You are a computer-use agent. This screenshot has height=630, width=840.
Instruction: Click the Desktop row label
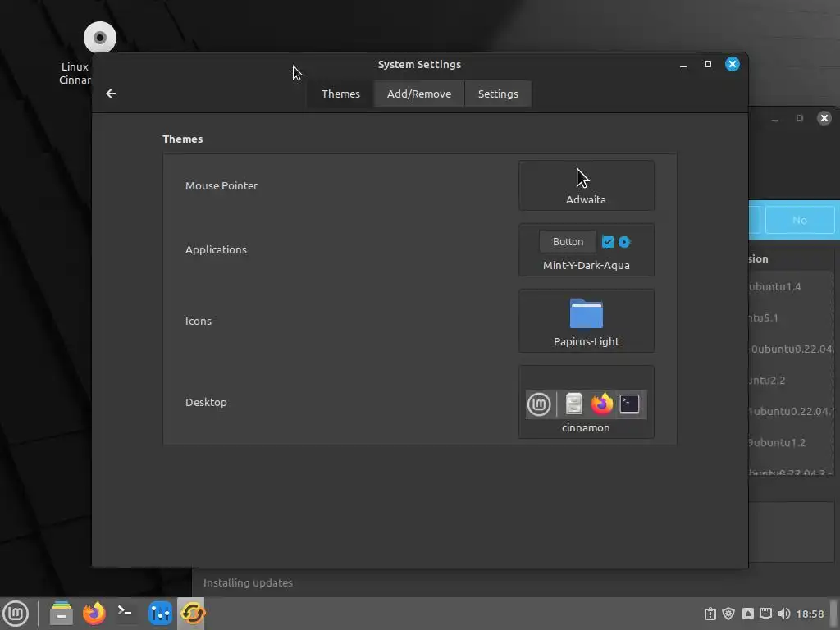(x=206, y=402)
